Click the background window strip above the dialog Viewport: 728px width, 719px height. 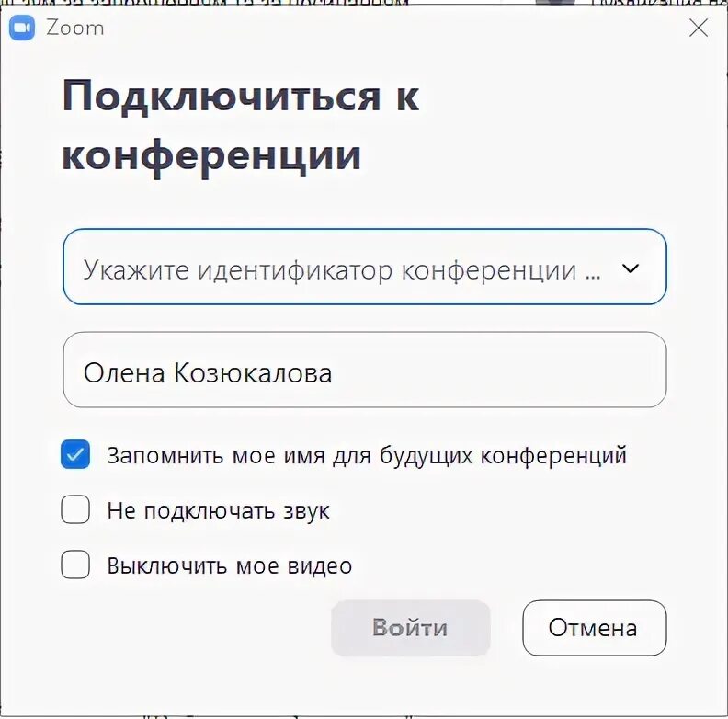click(364, 2)
